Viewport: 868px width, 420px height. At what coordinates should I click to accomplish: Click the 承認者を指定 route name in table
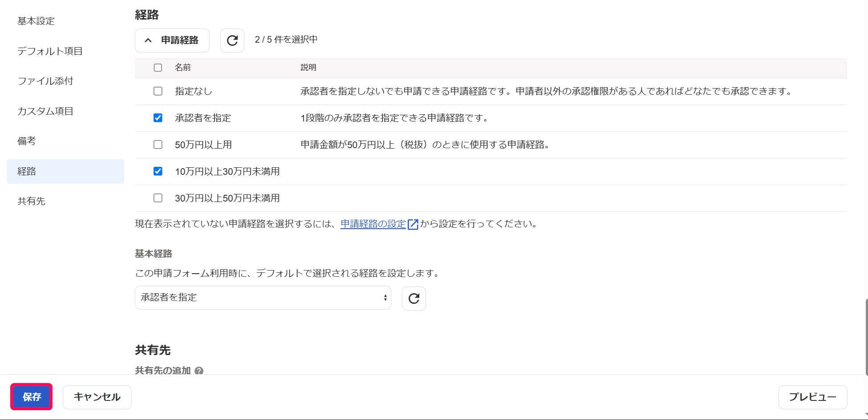coord(203,118)
